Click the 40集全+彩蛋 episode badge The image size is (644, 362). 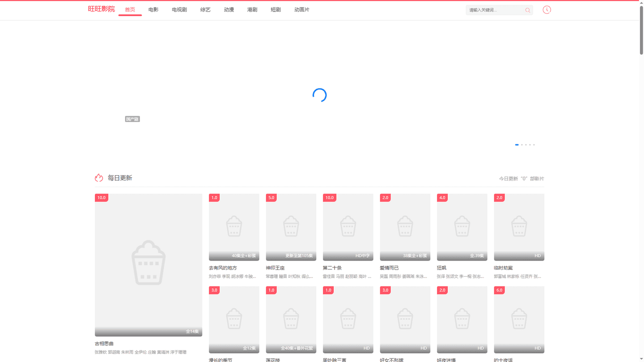point(244,256)
